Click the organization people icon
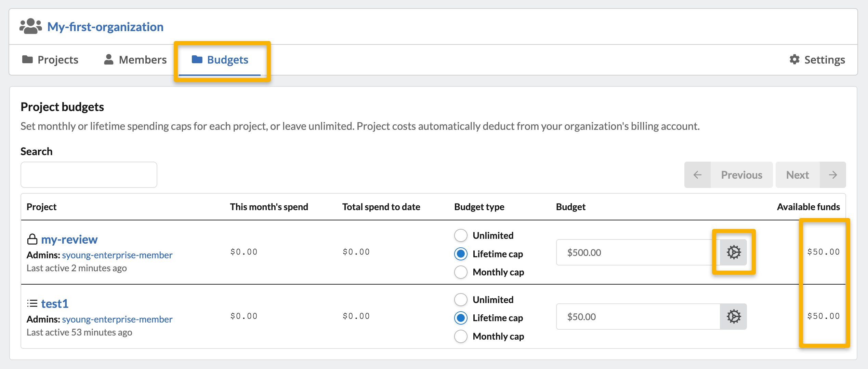Image resolution: width=868 pixels, height=369 pixels. (30, 26)
